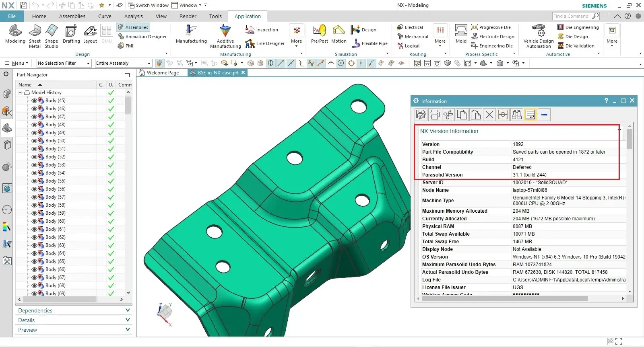The height and width of the screenshot is (347, 644).
Task: Open the Welcome Page tab
Action: coord(159,73)
